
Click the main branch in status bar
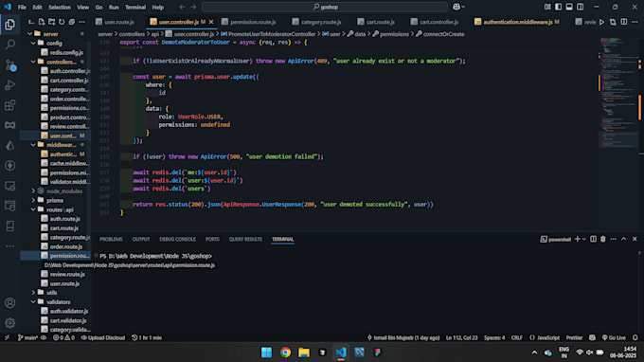point(27,337)
